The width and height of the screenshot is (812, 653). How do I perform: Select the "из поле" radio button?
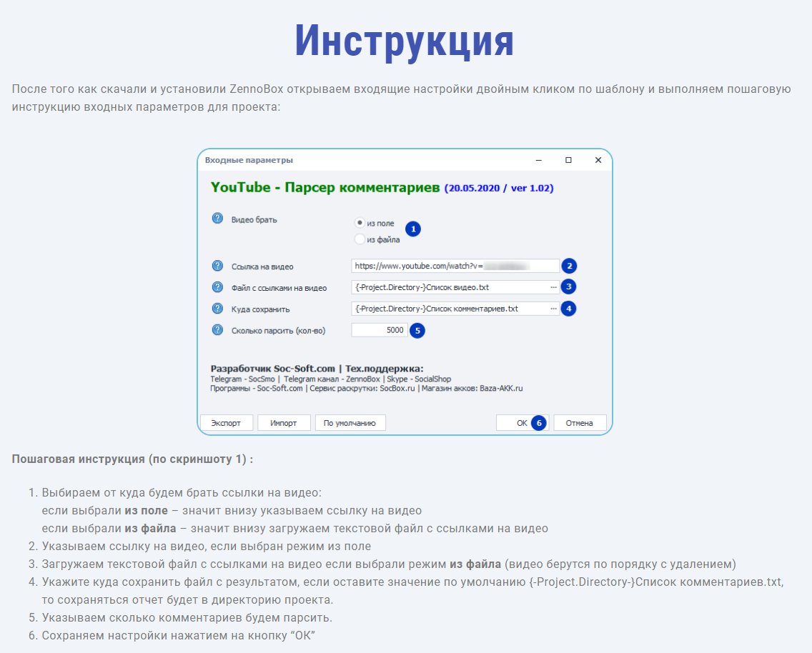click(359, 221)
